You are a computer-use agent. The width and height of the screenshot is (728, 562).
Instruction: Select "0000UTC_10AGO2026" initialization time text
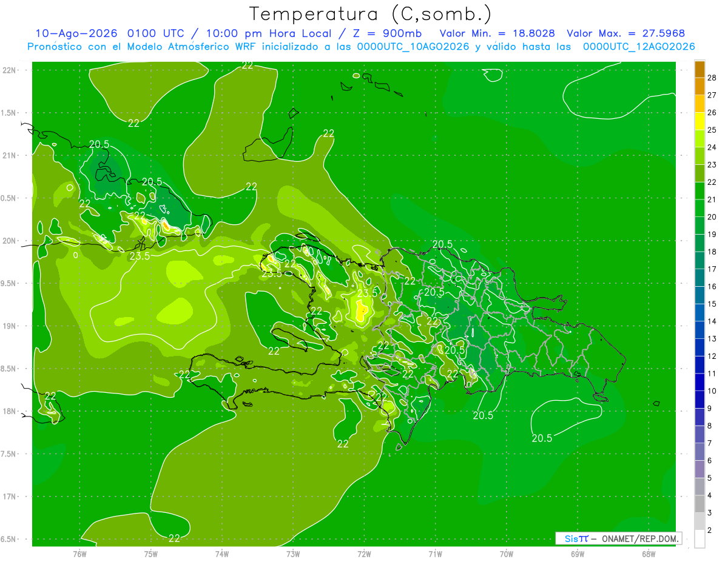(x=413, y=47)
